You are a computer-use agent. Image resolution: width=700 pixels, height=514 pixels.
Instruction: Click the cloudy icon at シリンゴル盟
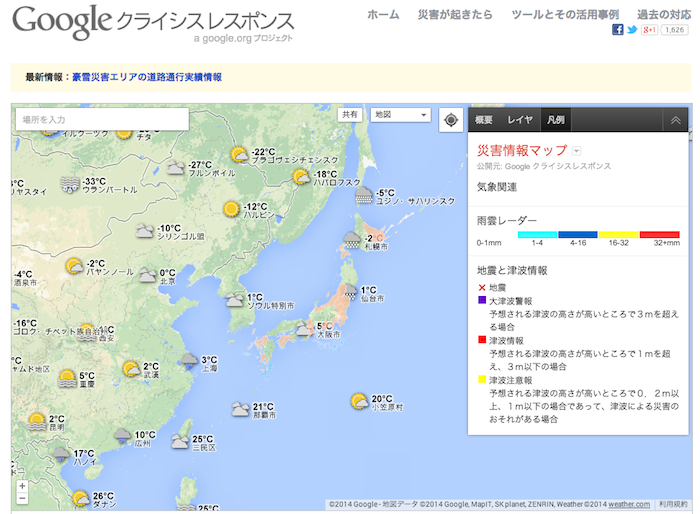145,230
